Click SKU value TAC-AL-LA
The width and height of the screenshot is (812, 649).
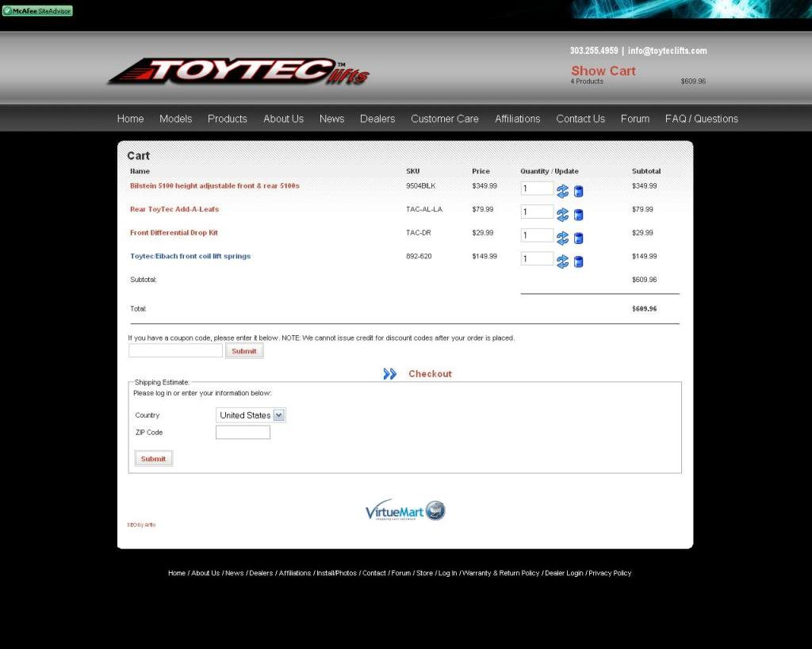point(424,209)
